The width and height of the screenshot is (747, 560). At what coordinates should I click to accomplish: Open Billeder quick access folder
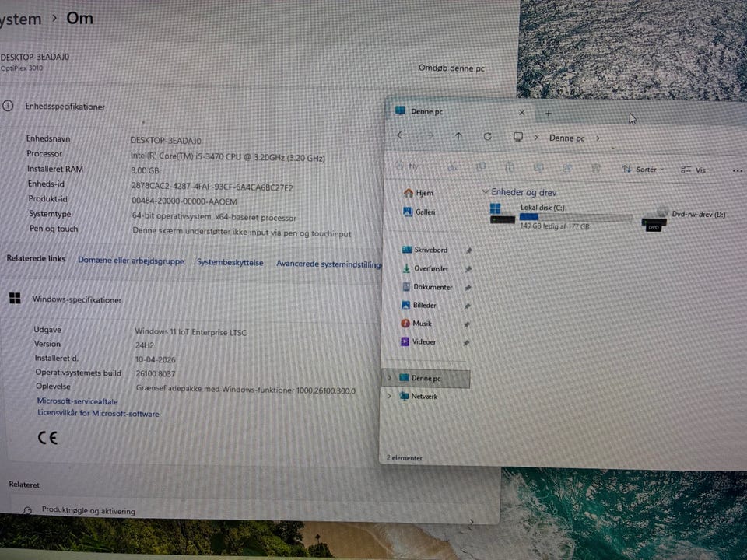[x=419, y=305]
